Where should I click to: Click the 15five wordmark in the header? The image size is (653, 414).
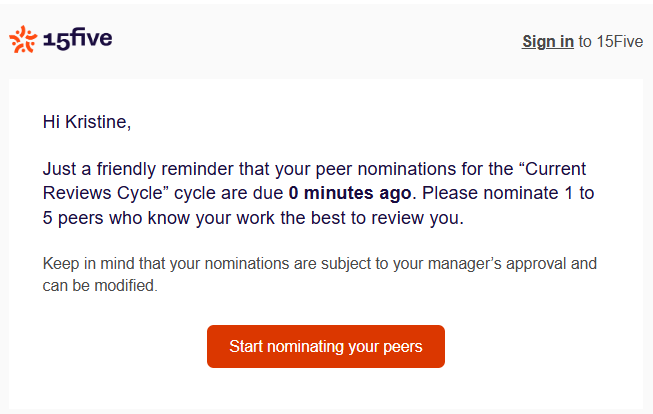(x=78, y=39)
